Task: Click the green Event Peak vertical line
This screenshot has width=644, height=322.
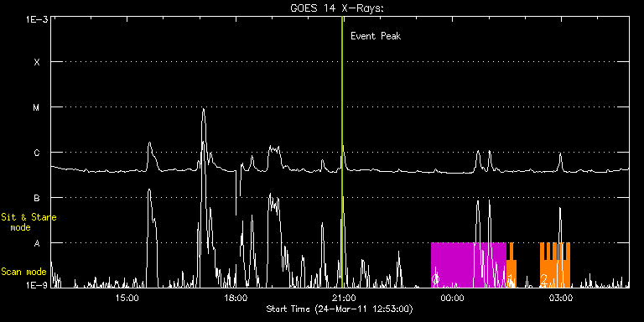Action: coord(342,152)
